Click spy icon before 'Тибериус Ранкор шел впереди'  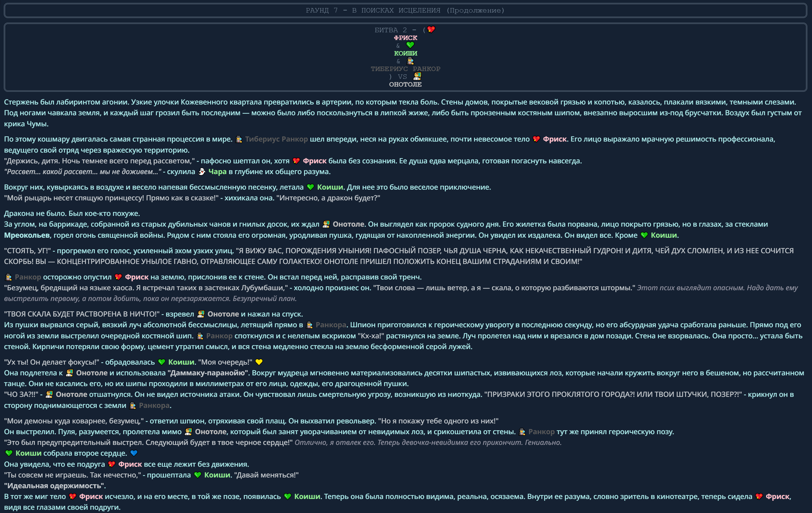click(239, 139)
